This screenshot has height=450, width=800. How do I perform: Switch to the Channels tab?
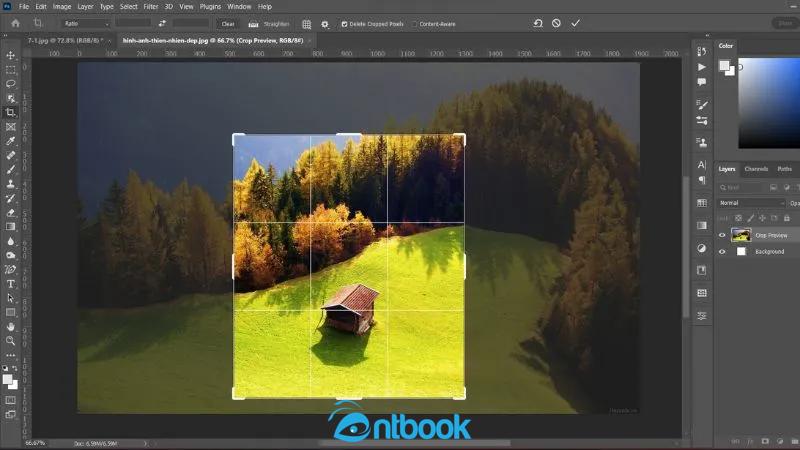pyautogui.click(x=756, y=169)
